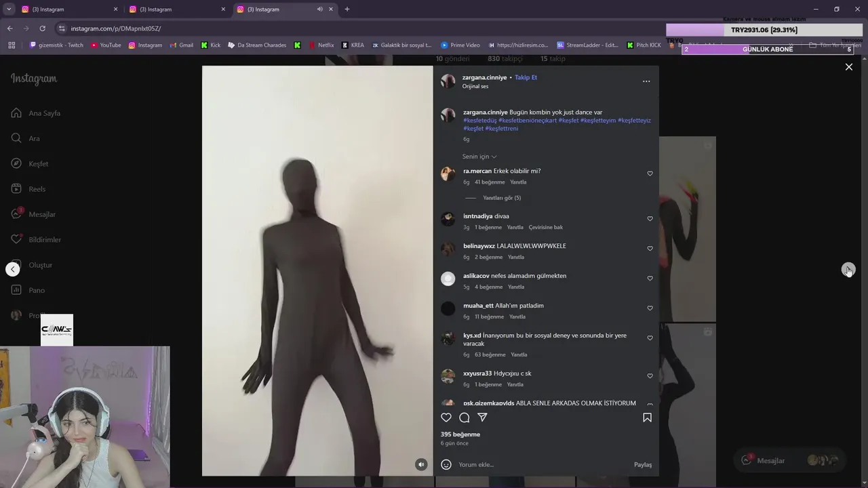This screenshot has height=488, width=868.
Task: Open Keşfet in sidebar
Action: click(30, 163)
